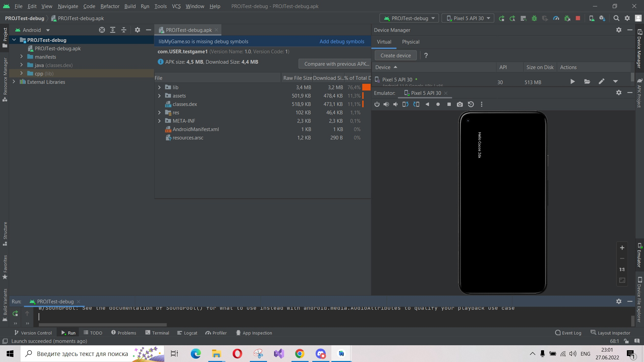Click the Run console horizontal scrollbar
Viewport: 644px width, 362px height.
coord(103,324)
